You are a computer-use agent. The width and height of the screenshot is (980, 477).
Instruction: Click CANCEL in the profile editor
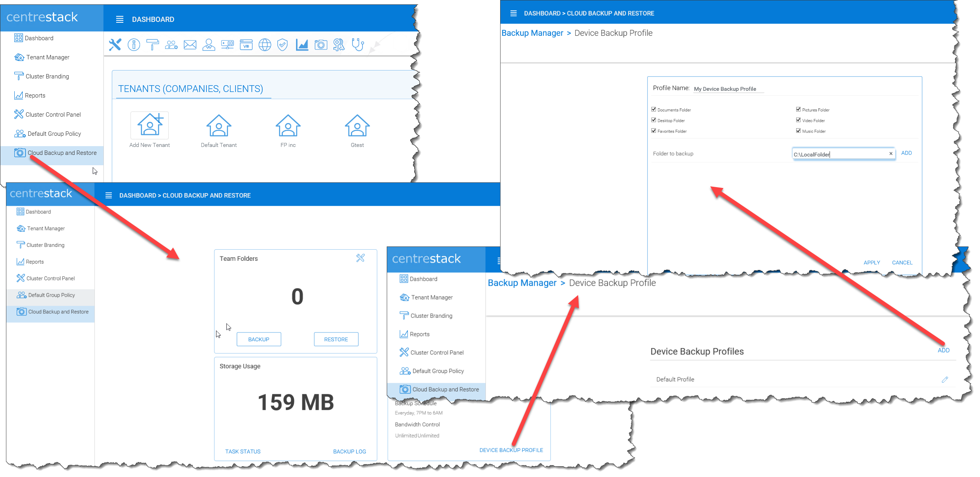click(902, 262)
